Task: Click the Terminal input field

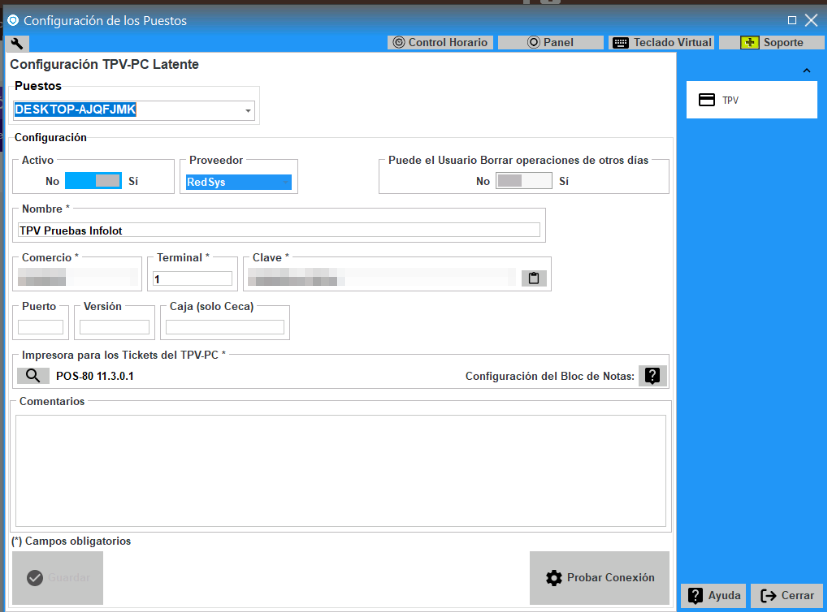Action: pyautogui.click(x=193, y=279)
